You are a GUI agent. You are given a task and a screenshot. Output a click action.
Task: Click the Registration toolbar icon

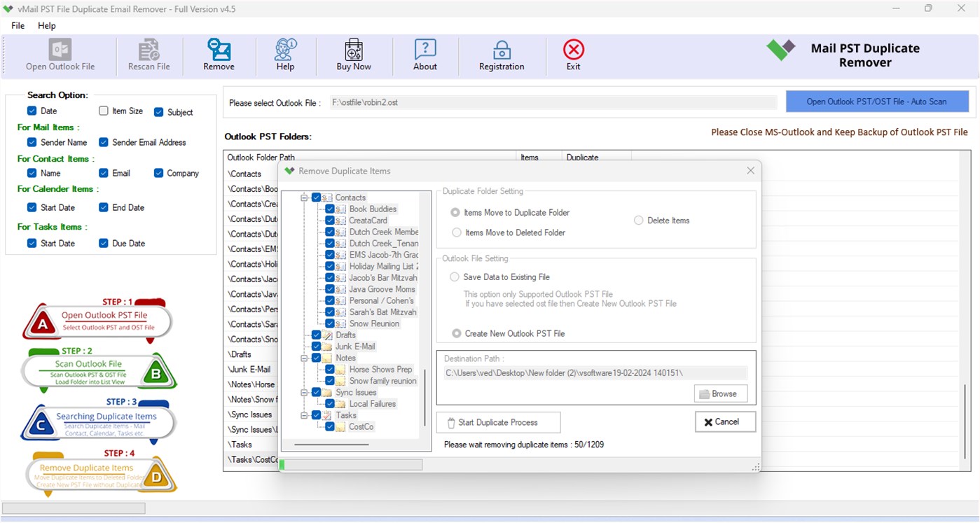pos(502,55)
